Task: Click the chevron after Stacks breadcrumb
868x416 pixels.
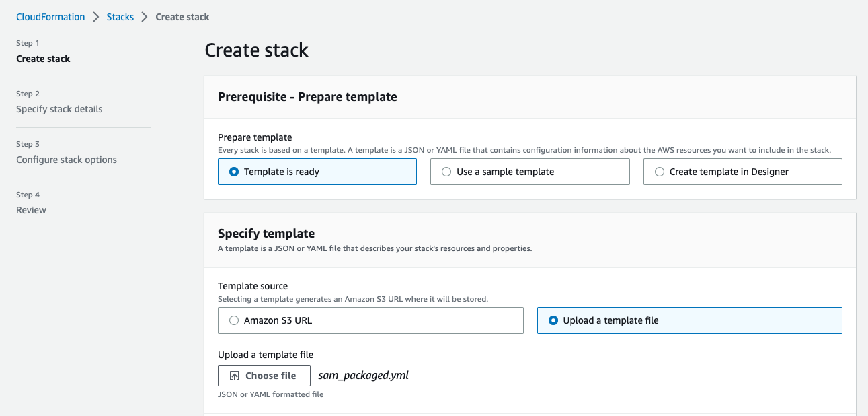Action: [145, 17]
